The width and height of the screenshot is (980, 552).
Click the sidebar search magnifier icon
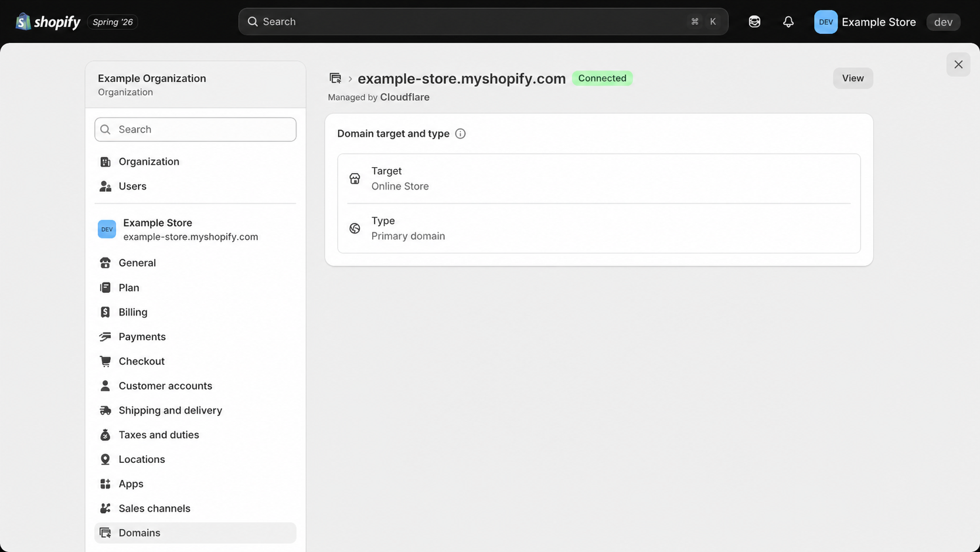(x=106, y=130)
